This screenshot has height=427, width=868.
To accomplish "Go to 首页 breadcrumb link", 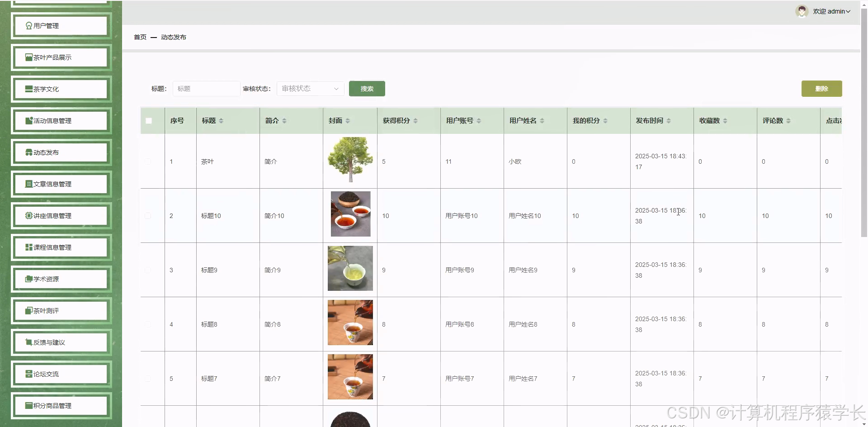I will coord(140,37).
